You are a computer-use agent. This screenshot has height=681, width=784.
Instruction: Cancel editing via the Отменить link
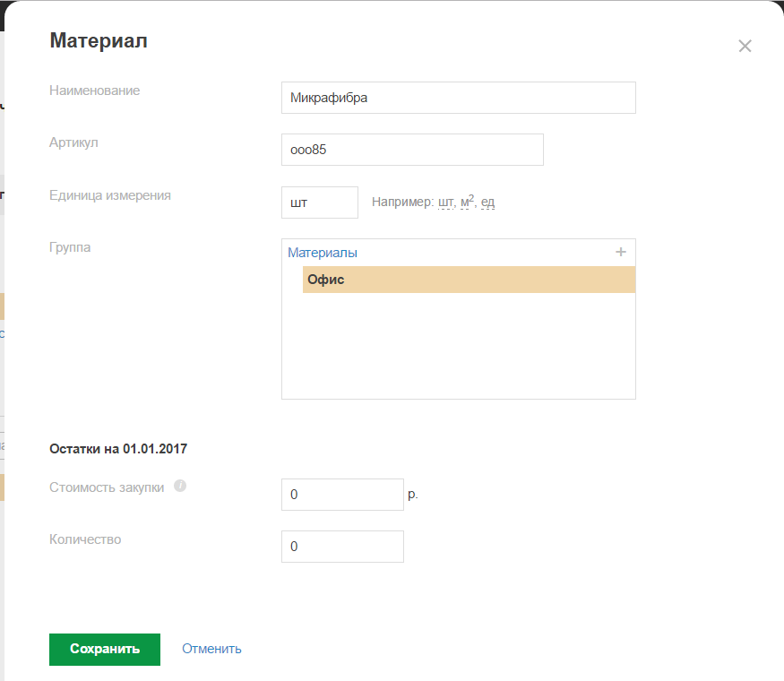[x=211, y=649]
